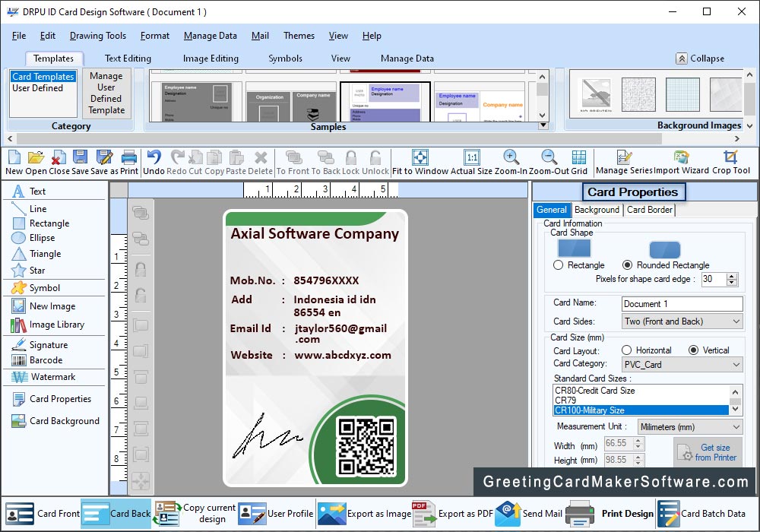760x532 pixels.
Task: Collapse the ribbon with Collapse button
Action: pyautogui.click(x=700, y=59)
